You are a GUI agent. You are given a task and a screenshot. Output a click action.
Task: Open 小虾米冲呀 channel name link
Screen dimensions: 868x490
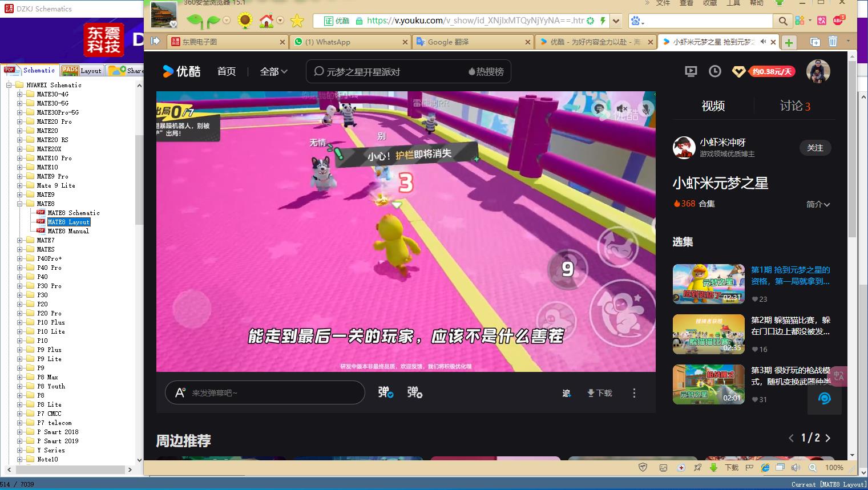722,142
